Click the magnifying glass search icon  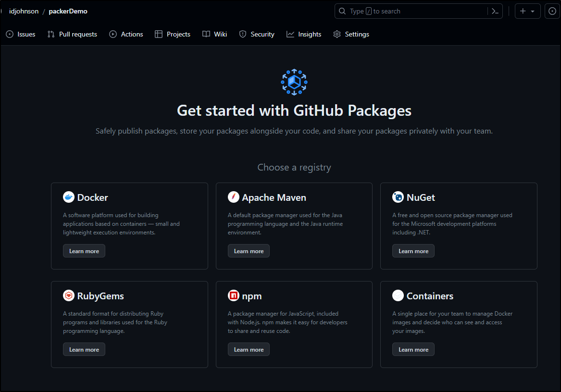tap(342, 11)
